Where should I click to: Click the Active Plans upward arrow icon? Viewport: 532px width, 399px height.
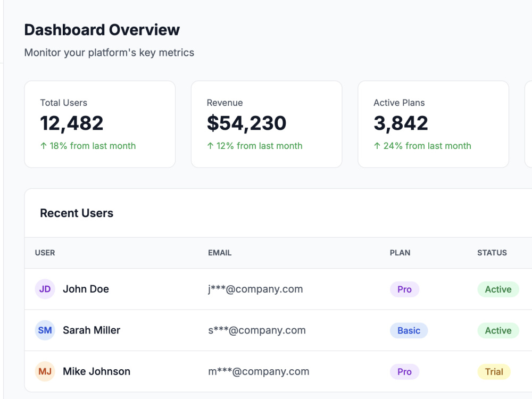pyautogui.click(x=377, y=146)
